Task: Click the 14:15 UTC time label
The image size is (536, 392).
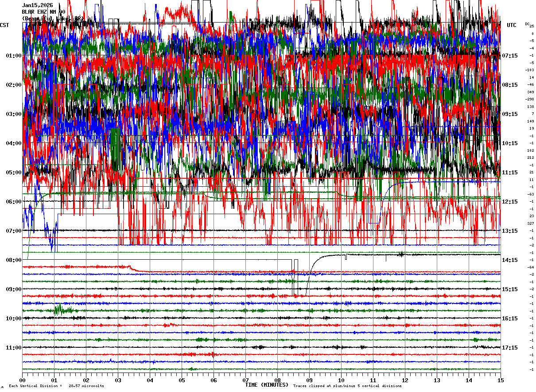Action: (x=510, y=260)
